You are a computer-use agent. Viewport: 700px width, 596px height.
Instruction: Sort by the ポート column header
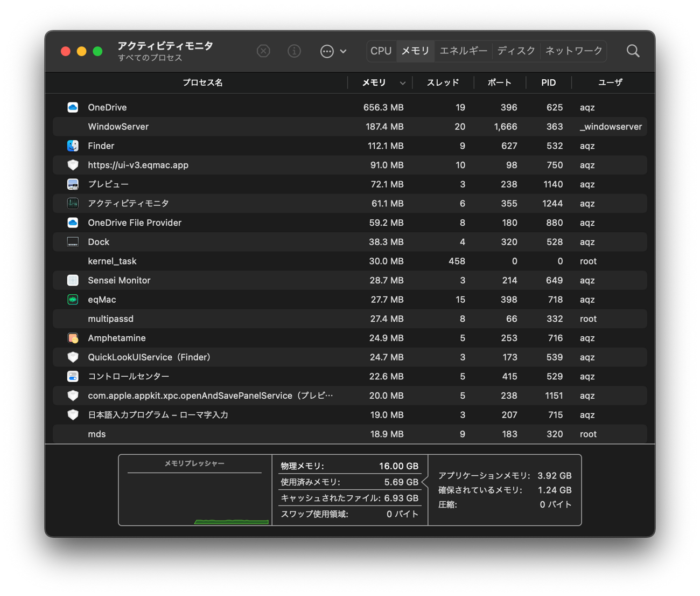pos(499,82)
